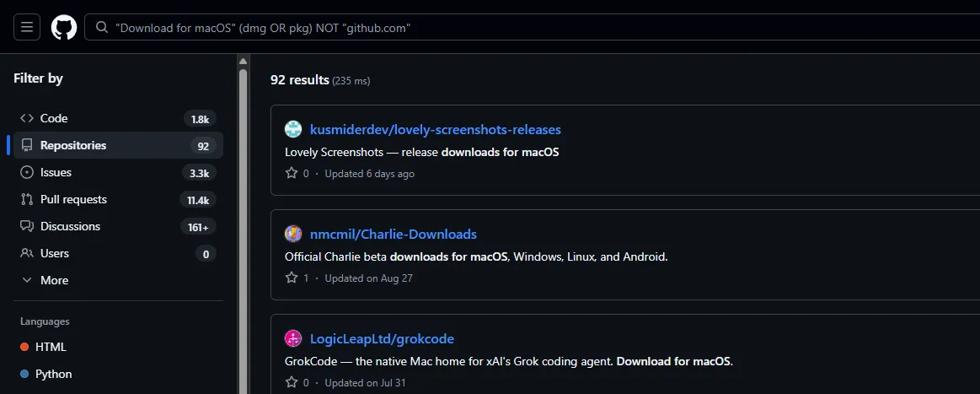Screen dimensions: 980x394
Task: Click 'Updated on Aug 27' text
Action: [369, 278]
